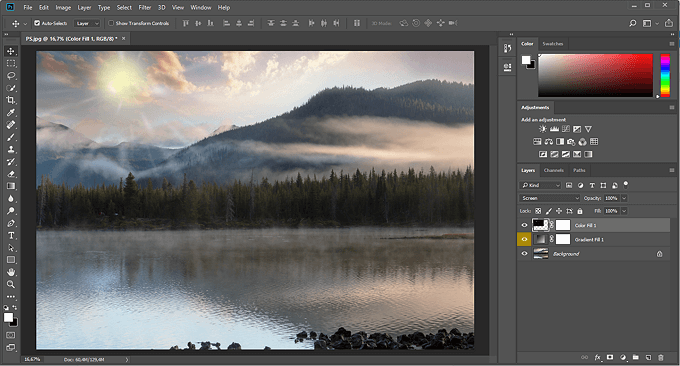Click the zoom percentage field at bottom
This screenshot has height=366, width=680.
pos(32,359)
